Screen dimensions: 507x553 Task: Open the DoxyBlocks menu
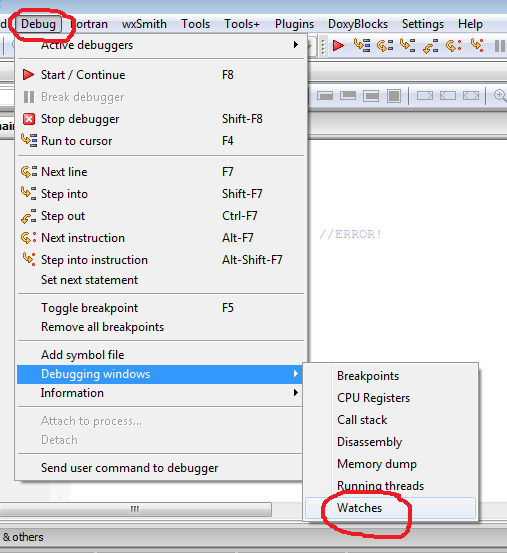[x=358, y=24]
